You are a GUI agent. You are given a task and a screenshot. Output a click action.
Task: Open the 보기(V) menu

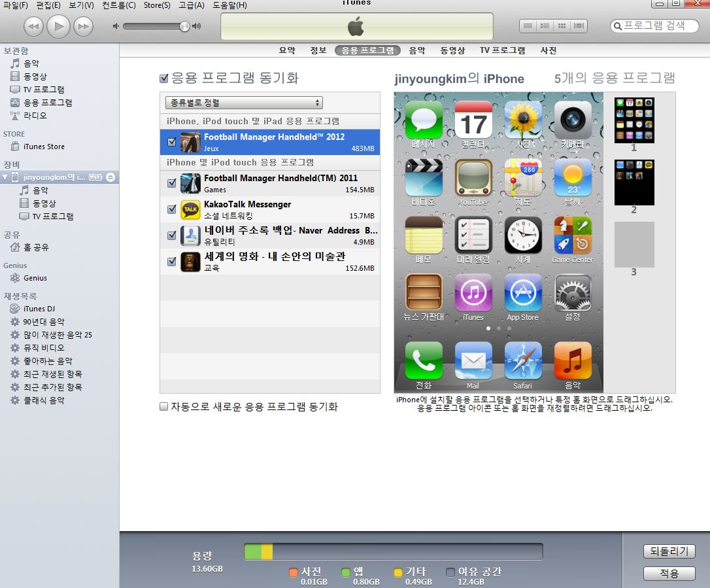pos(82,5)
